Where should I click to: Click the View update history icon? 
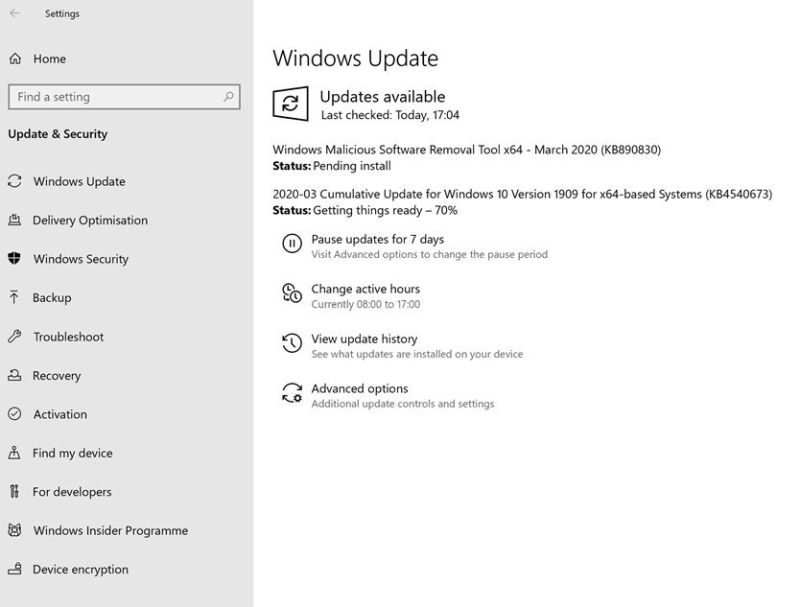[x=292, y=343]
